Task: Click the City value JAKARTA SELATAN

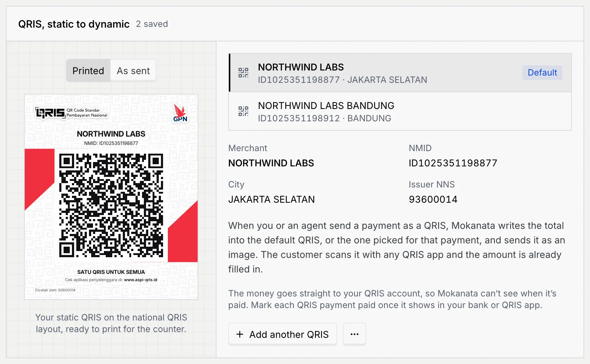Action: click(271, 199)
